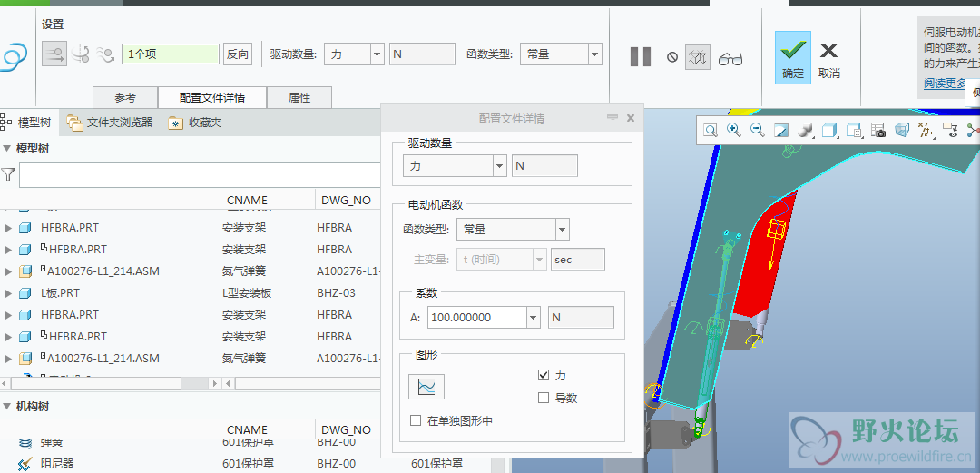980x473 pixels.
Task: Open the 模型树 navigator tab
Action: click(27, 123)
